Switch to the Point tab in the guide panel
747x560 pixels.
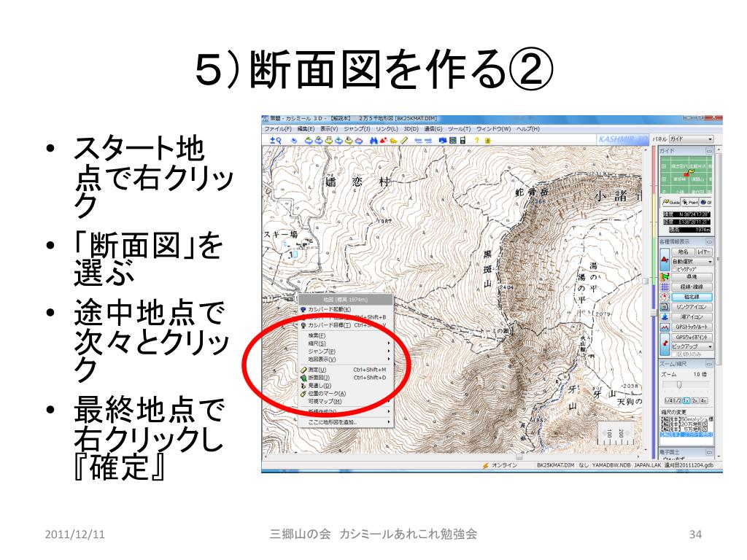click(x=690, y=203)
